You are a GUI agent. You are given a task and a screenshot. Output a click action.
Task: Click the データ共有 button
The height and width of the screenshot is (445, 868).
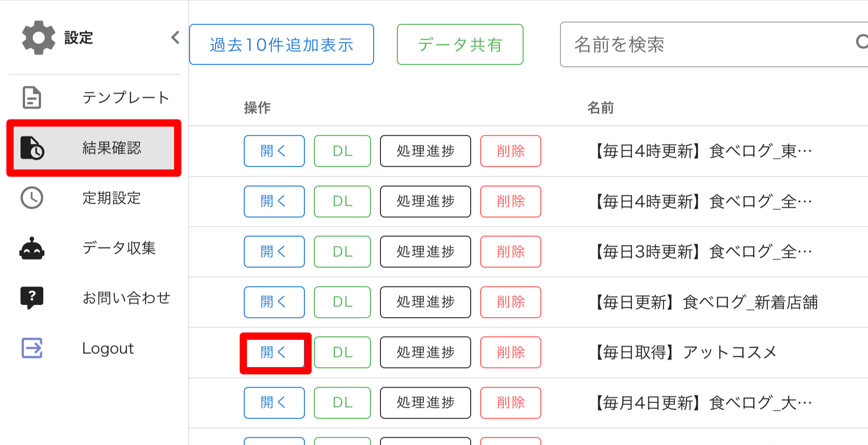tap(460, 45)
